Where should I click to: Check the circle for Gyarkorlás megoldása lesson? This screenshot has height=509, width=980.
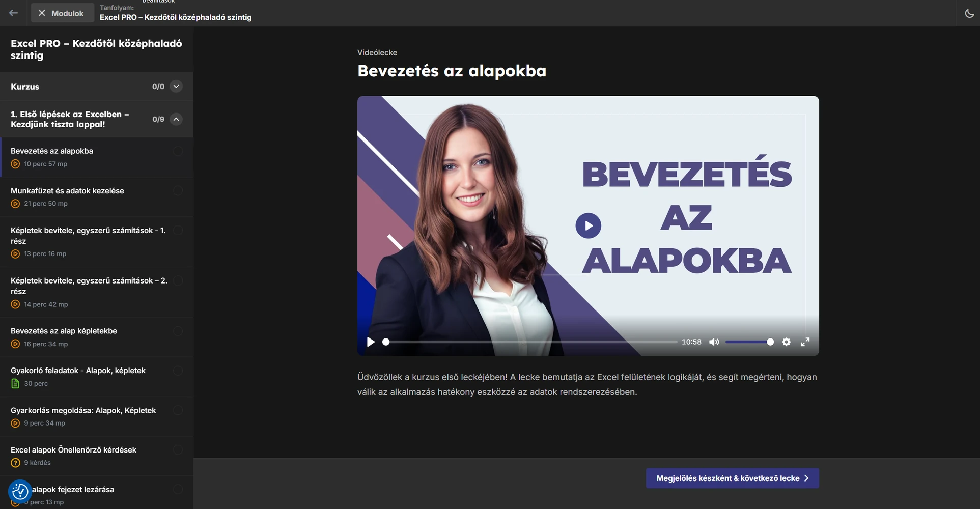[x=178, y=410]
